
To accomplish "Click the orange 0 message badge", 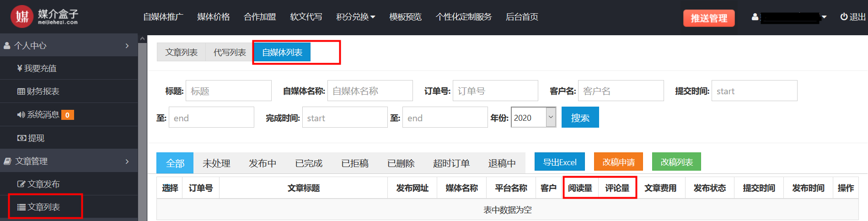I will (x=67, y=115).
